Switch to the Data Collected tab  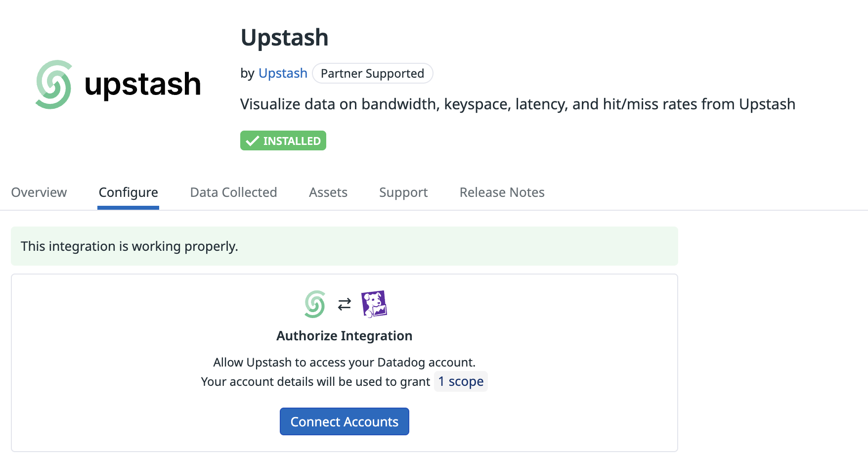pos(233,192)
